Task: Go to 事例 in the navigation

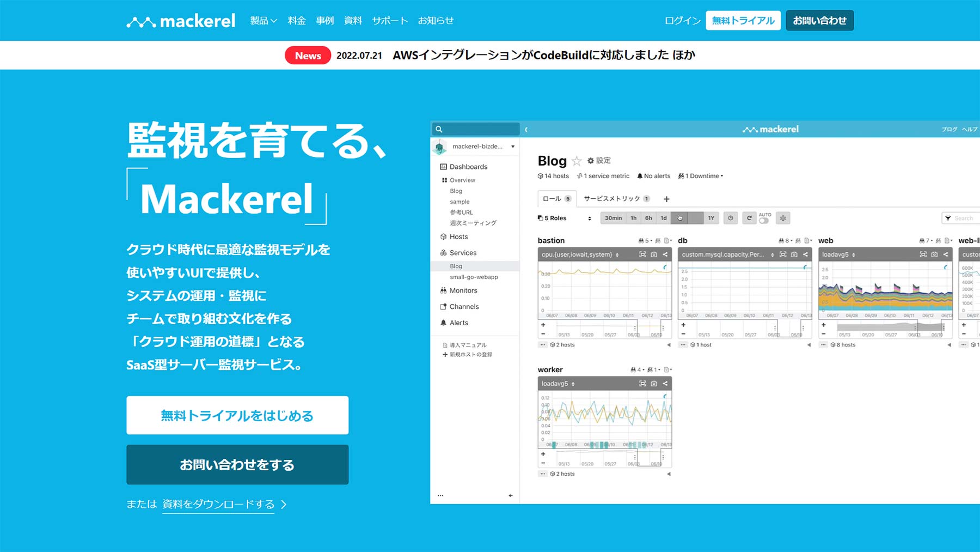Action: (325, 21)
